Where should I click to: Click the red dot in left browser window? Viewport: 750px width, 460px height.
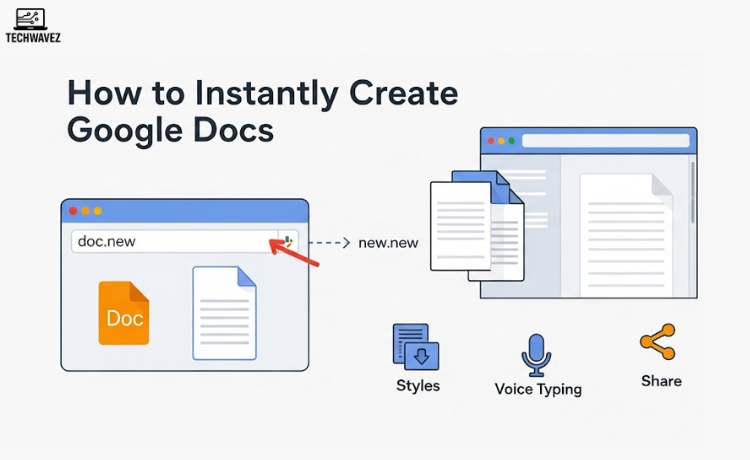[72, 211]
